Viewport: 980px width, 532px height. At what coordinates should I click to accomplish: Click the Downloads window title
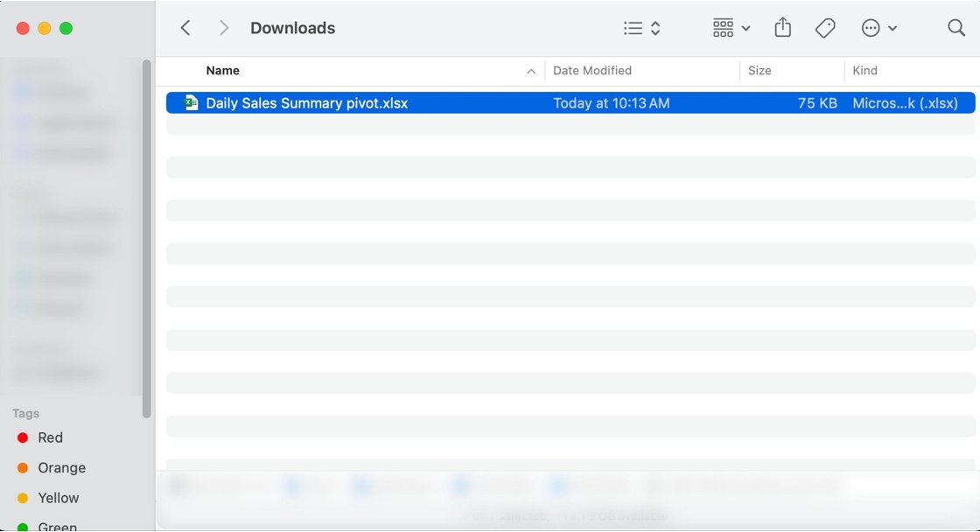pos(292,28)
